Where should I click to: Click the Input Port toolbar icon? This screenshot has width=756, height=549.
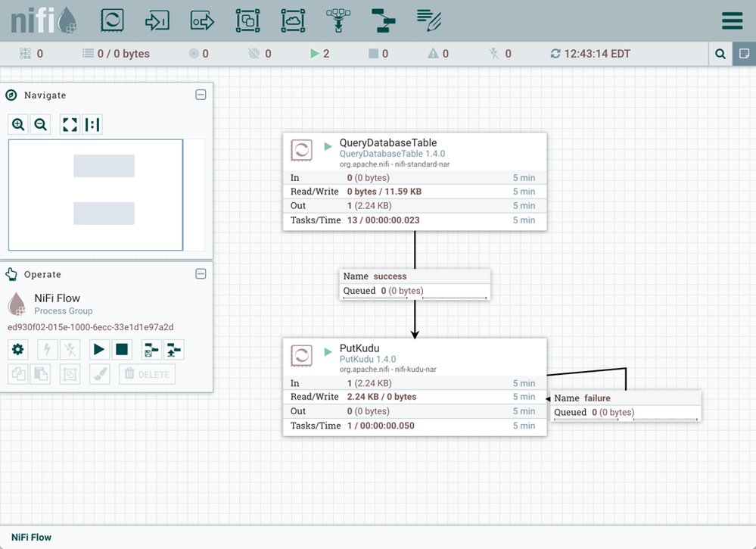[157, 20]
